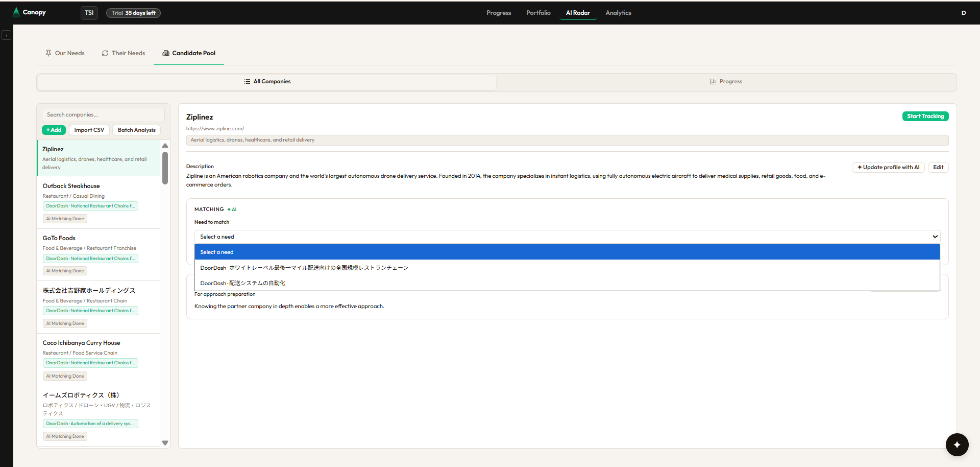
Task: Click the Canopy logo icon
Action: tap(16, 12)
